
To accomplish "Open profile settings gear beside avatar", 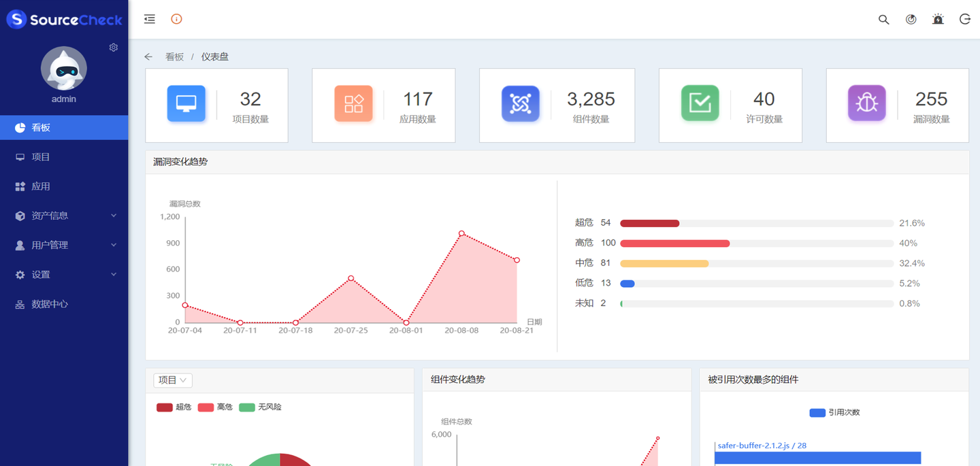I will point(114,48).
